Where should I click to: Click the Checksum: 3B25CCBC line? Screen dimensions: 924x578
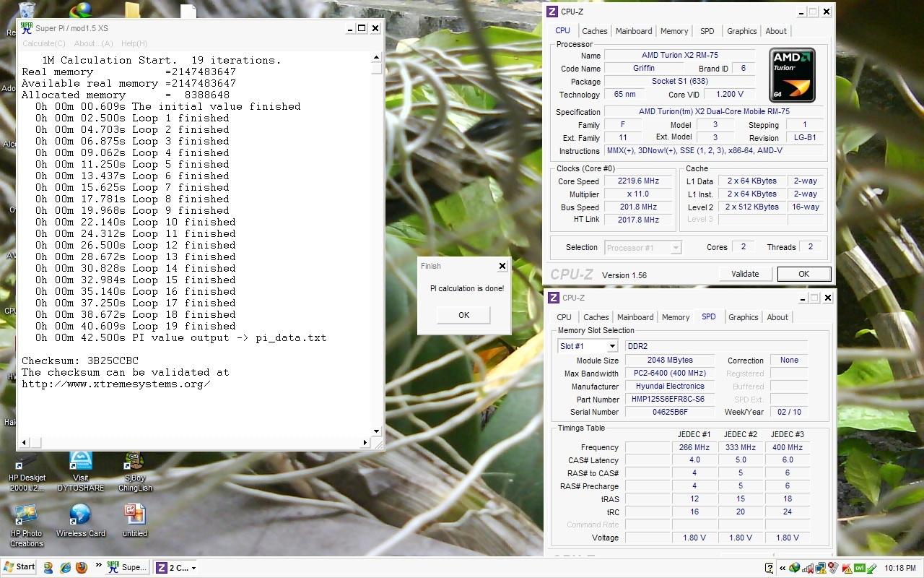(x=80, y=361)
